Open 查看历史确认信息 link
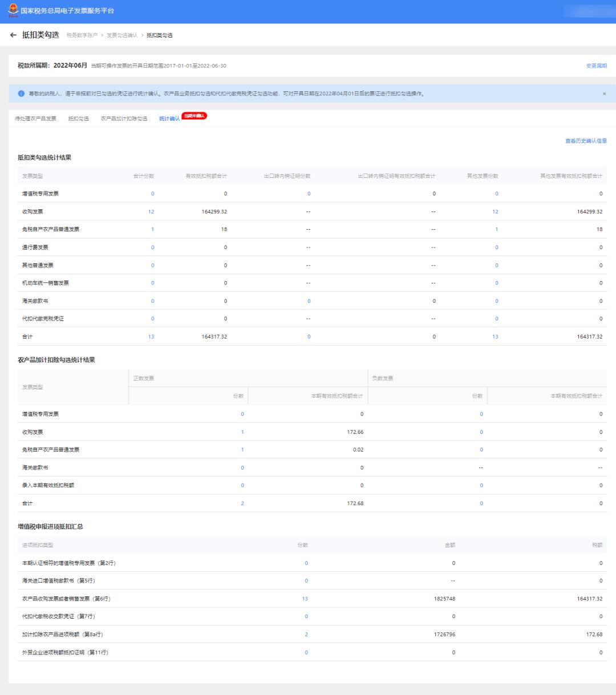 pyautogui.click(x=586, y=141)
